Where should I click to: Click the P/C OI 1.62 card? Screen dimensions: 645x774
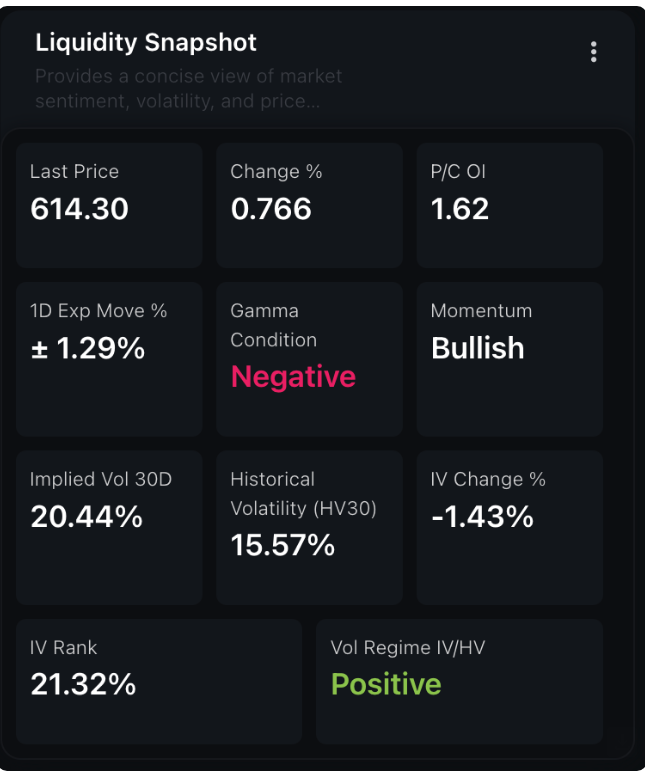click(509, 204)
